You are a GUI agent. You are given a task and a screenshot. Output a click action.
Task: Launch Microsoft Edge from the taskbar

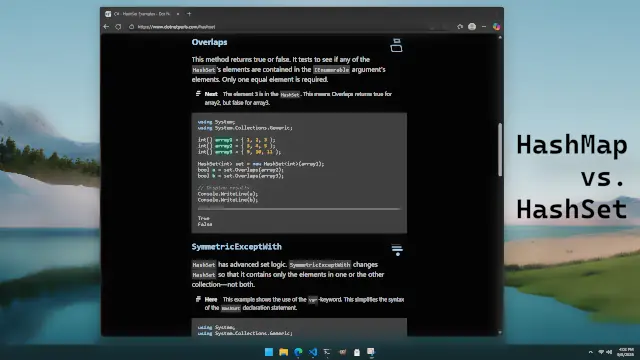[x=298, y=352]
